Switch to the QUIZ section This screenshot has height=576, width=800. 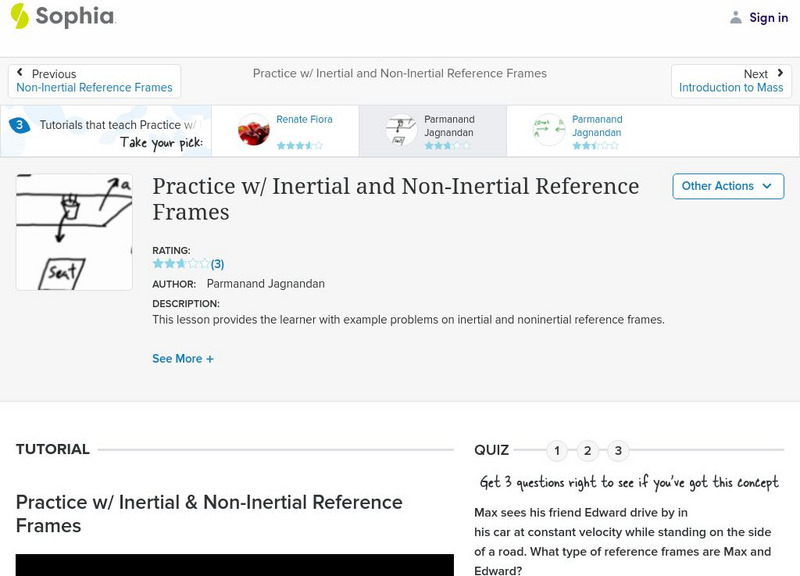click(x=491, y=449)
